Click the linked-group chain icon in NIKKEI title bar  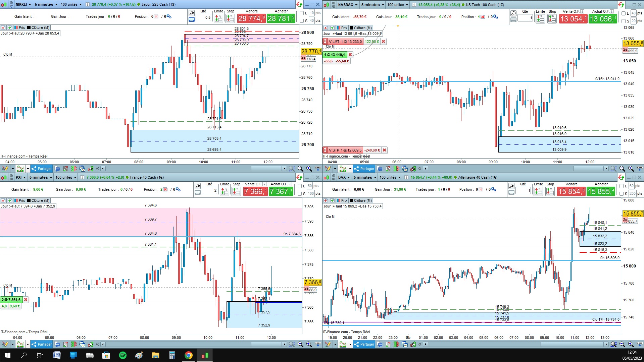pos(11,4)
